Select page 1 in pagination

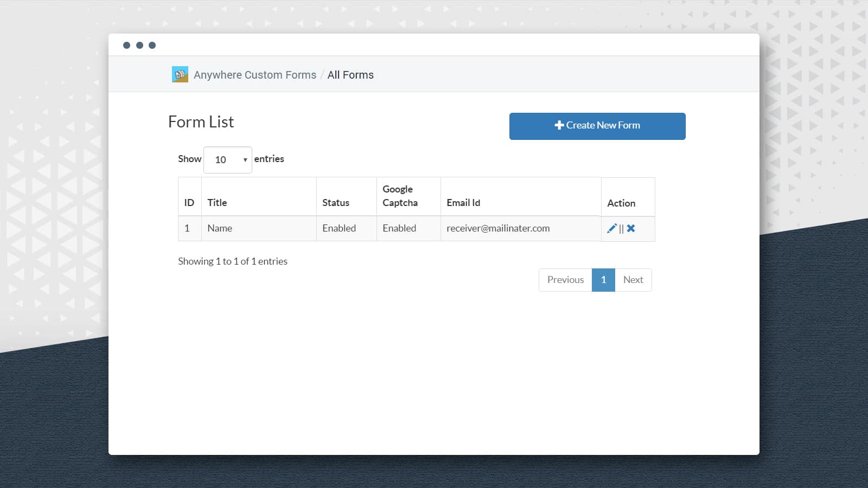click(603, 280)
